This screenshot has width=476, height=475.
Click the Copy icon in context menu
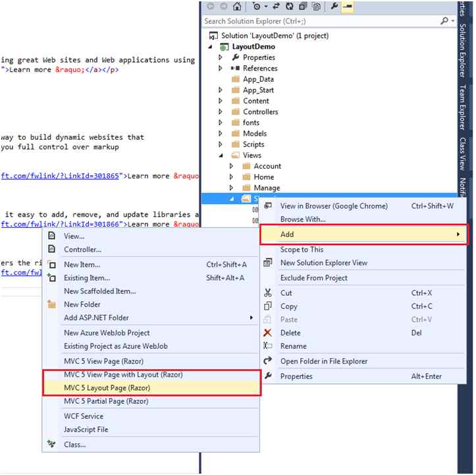[268, 306]
